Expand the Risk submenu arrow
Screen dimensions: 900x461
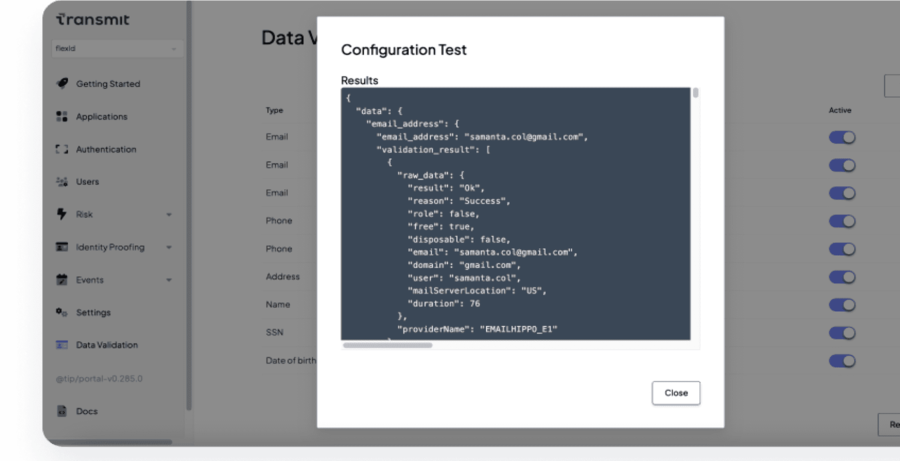169,215
